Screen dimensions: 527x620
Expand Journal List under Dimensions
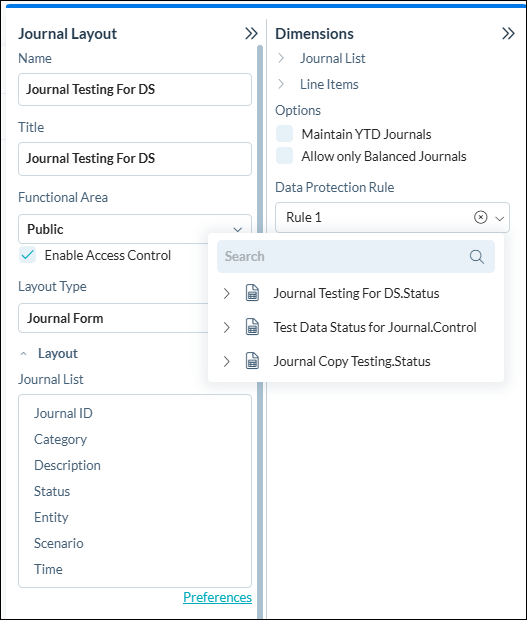click(x=281, y=58)
